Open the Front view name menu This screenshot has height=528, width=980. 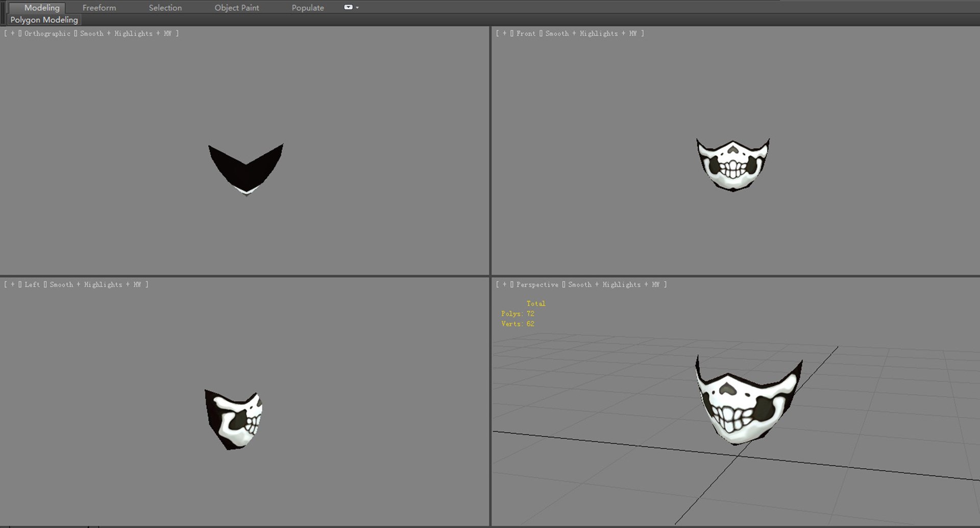(x=526, y=33)
